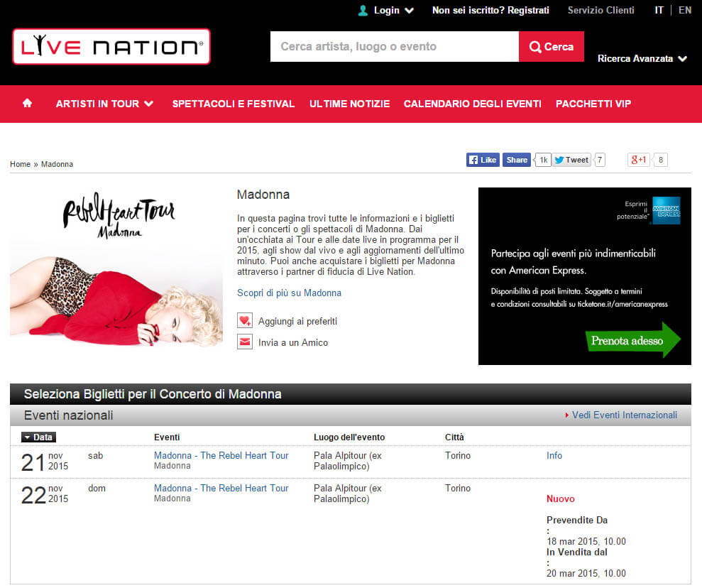
Task: Click the Google plus count 8
Action: [x=660, y=160]
